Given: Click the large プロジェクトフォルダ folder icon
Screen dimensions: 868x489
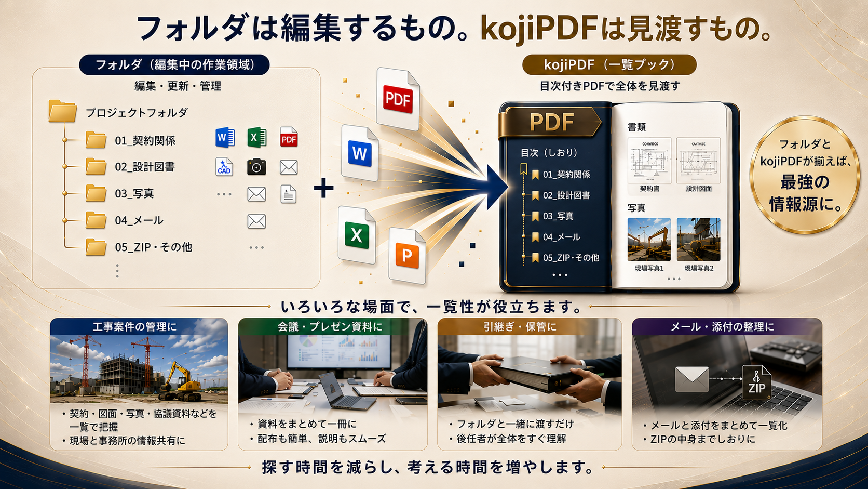Looking at the screenshot, I should 62,111.
